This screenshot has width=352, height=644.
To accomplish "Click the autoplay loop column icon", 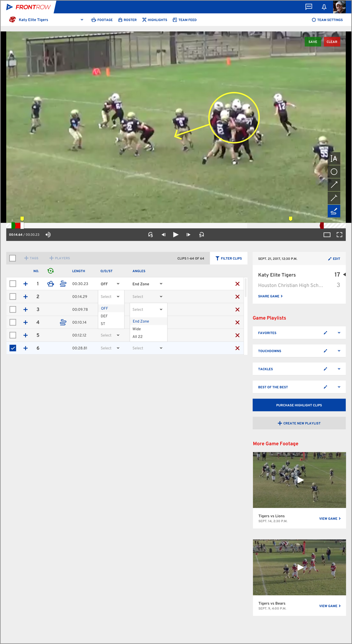I will coord(51,271).
